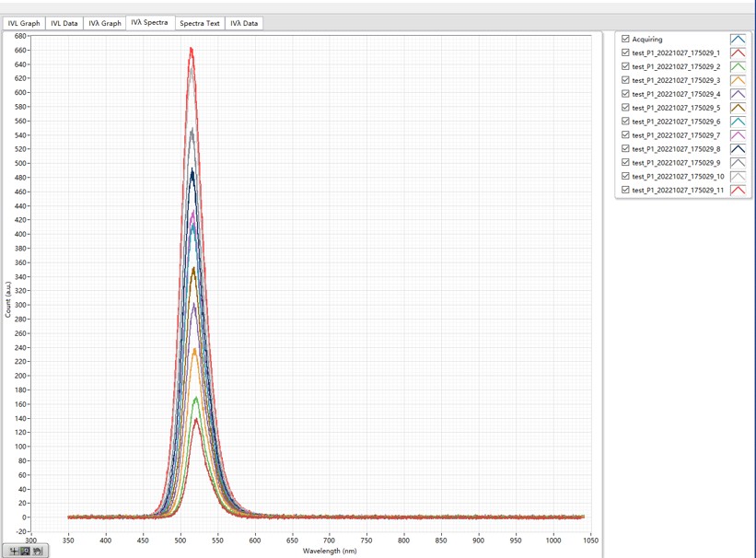Viewport: 756px width, 558px height.
Task: Click the Acquiring plot line style icon
Action: click(x=738, y=40)
